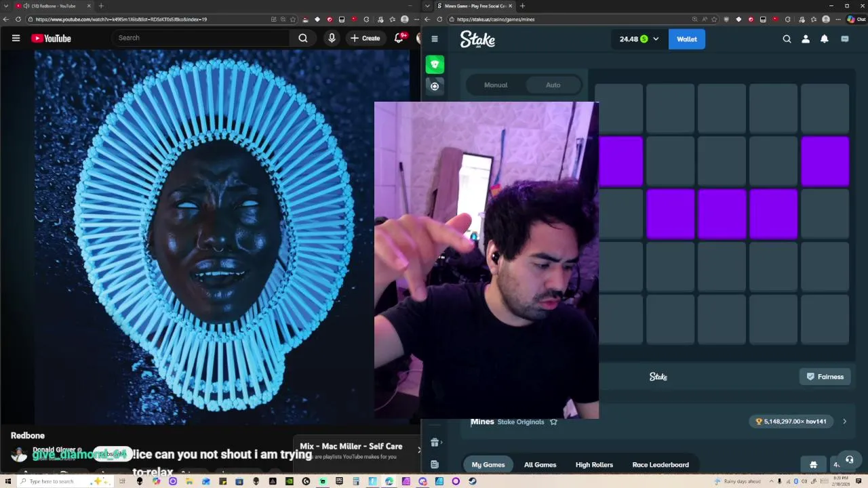Open the YouTube Create menu
Viewport: 868px width, 488px height.
(x=366, y=38)
